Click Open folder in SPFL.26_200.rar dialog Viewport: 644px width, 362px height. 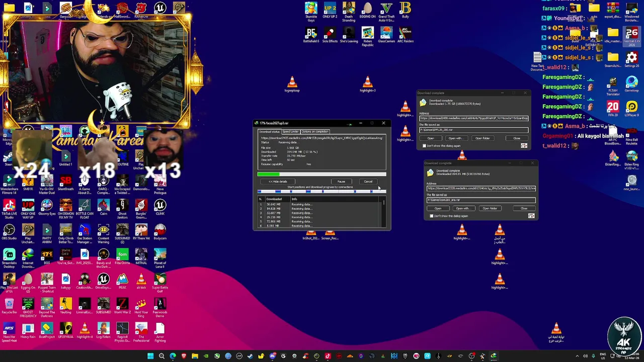[482, 138]
